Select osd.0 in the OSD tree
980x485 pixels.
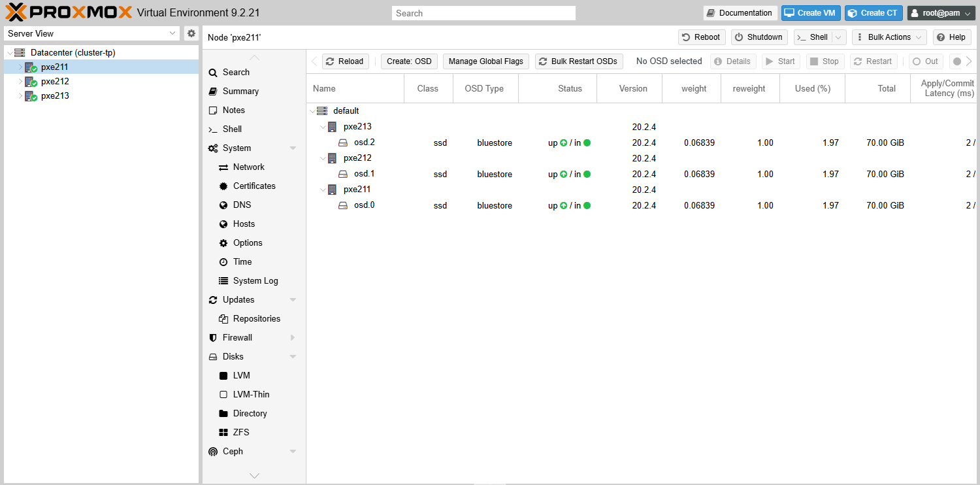point(364,205)
